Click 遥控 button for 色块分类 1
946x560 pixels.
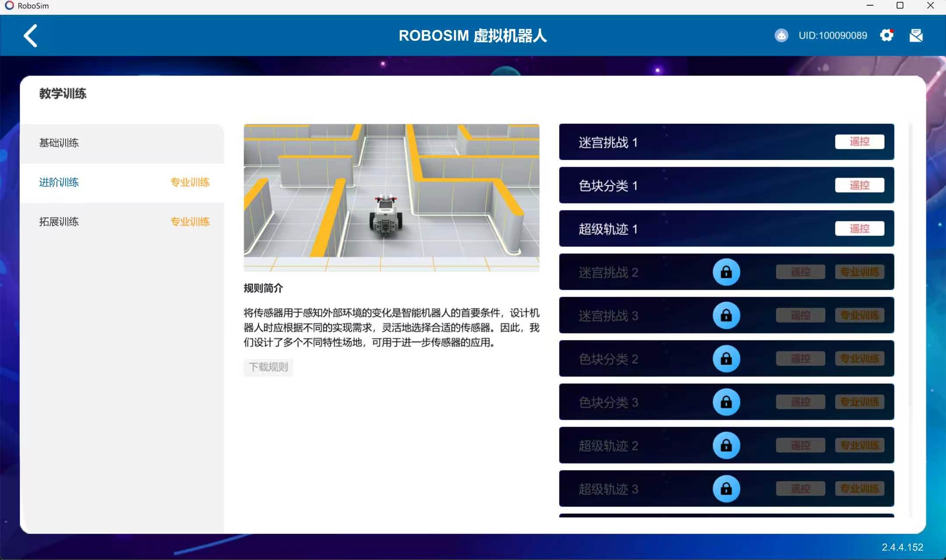859,185
